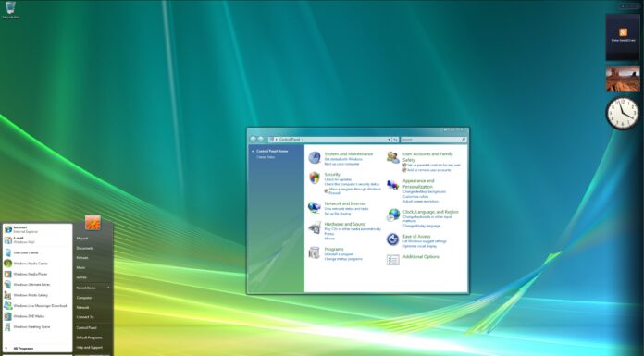Screen dimensions: 644x356
Task: Open Control Panel from the Start menu
Action: click(87, 327)
